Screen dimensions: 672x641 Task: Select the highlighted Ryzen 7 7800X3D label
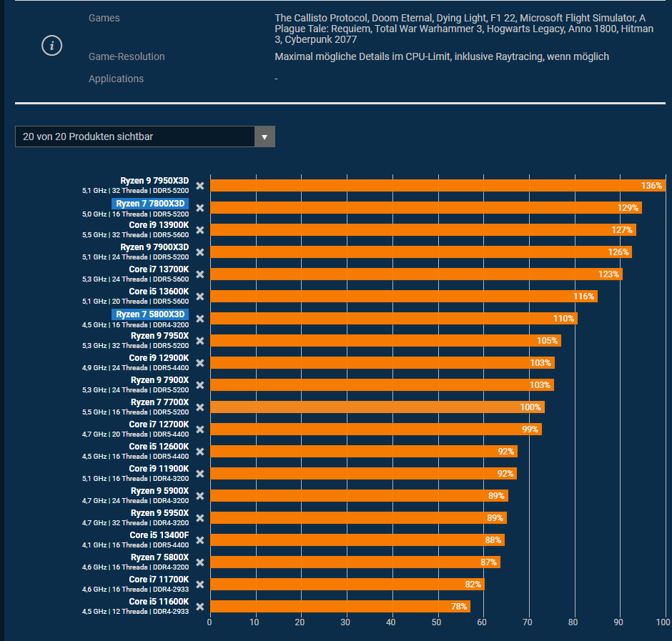(150, 204)
